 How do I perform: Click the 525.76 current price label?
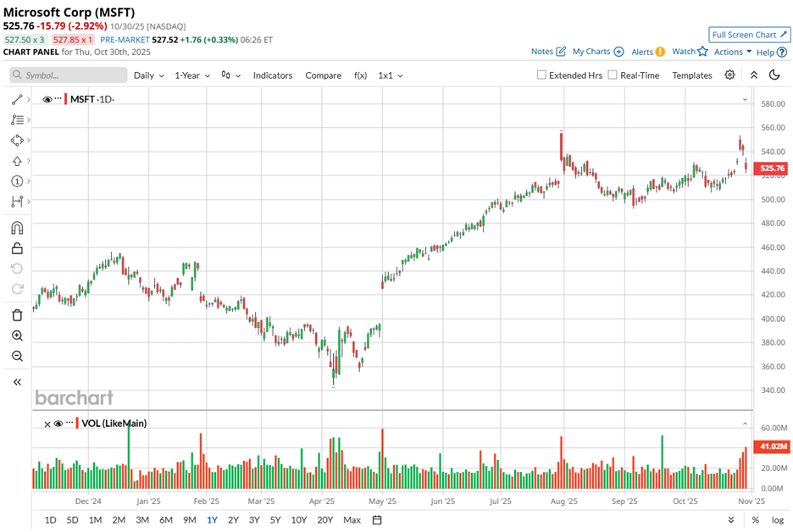(x=771, y=169)
